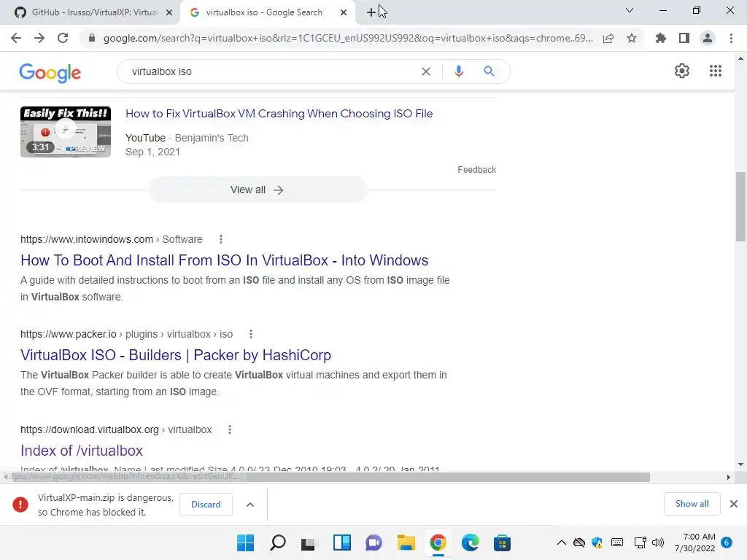Show hidden system tray icons
Screen dimensions: 747x560
tap(562, 542)
